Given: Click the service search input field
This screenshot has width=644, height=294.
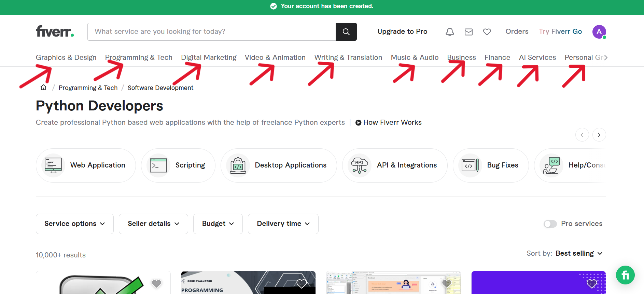Looking at the screenshot, I should 212,32.
